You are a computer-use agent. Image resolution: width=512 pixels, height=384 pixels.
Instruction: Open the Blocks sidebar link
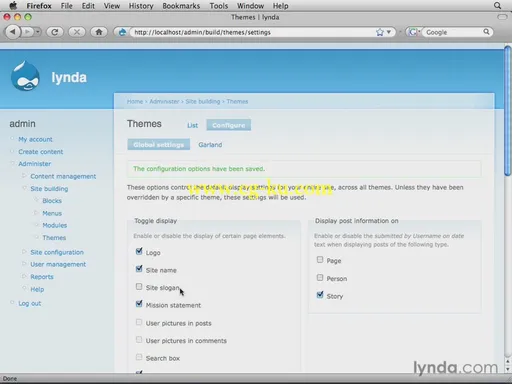click(x=52, y=201)
